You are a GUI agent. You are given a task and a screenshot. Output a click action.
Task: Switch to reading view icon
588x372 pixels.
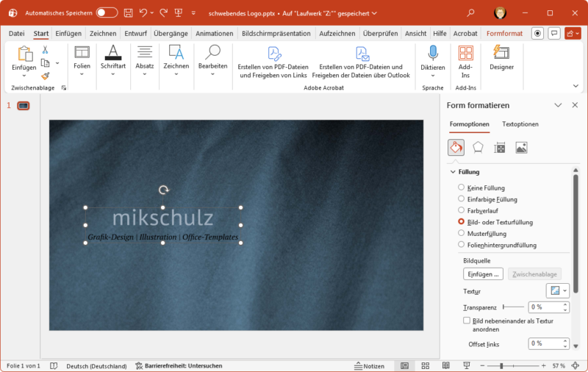pyautogui.click(x=446, y=365)
